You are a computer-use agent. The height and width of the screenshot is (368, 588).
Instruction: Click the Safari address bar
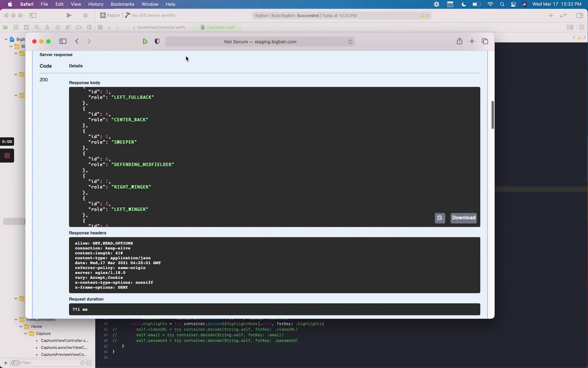[260, 42]
